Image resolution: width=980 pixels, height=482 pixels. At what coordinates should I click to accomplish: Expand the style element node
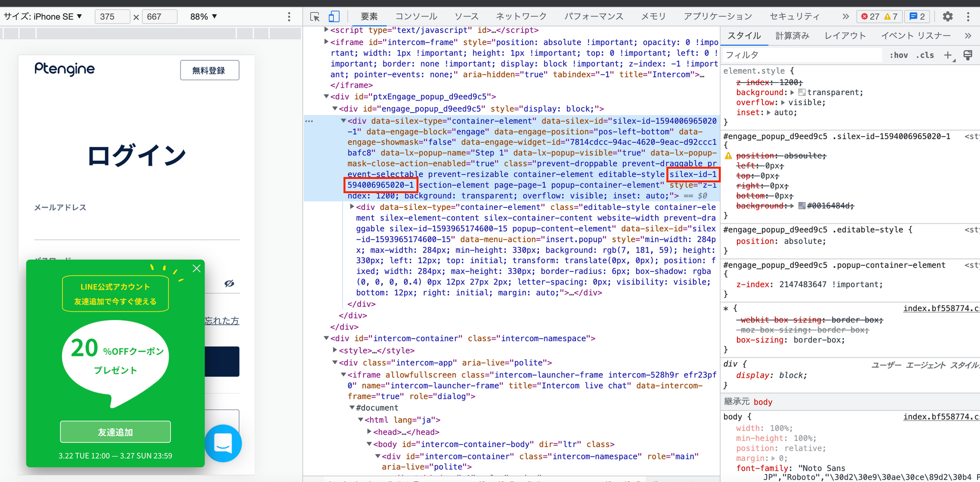pos(335,351)
